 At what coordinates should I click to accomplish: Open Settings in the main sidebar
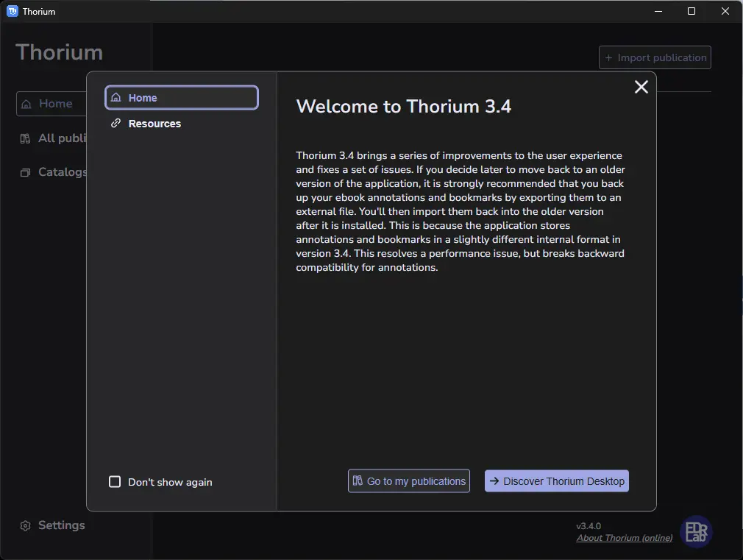[52, 525]
